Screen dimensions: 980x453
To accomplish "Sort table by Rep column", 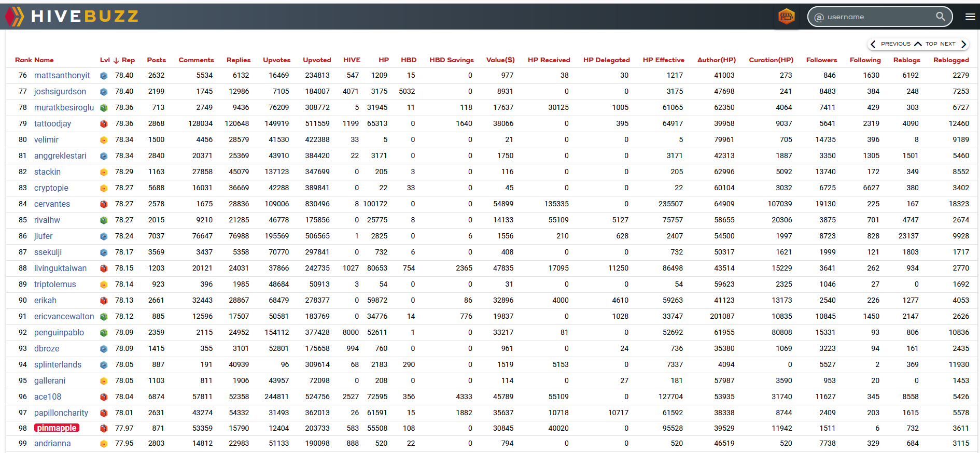I will pyautogui.click(x=128, y=60).
